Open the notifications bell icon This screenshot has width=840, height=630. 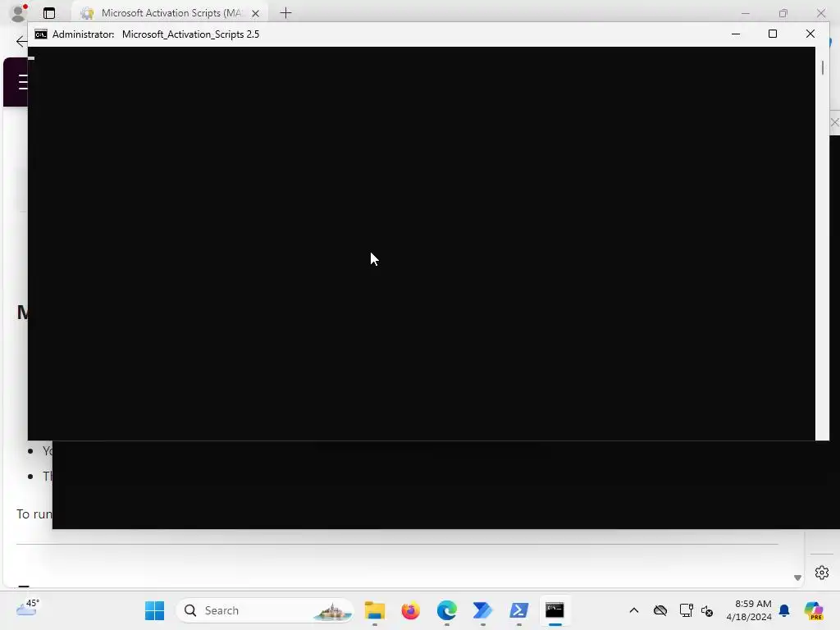click(x=784, y=610)
